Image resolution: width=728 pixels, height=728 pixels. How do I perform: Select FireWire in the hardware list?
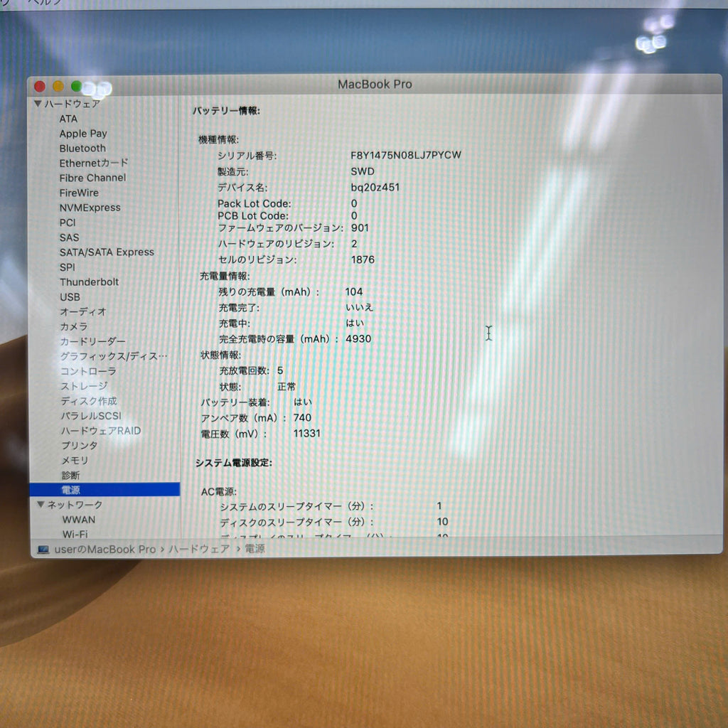coord(79,193)
